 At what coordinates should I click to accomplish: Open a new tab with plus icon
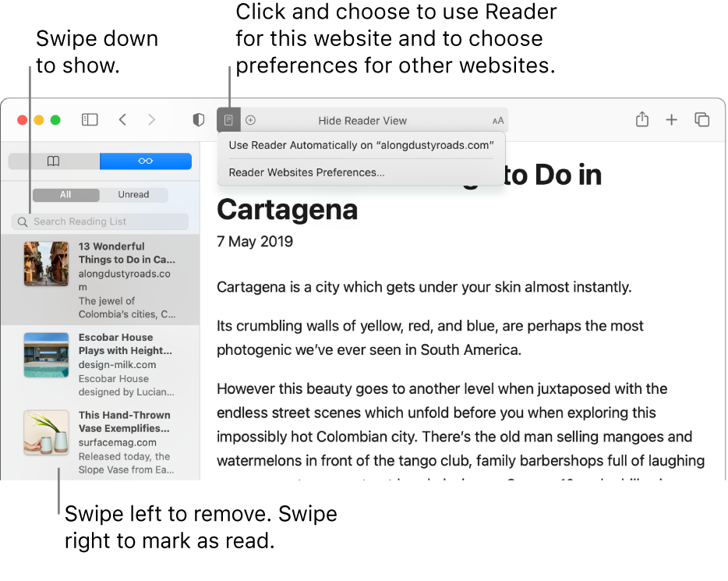[671, 120]
